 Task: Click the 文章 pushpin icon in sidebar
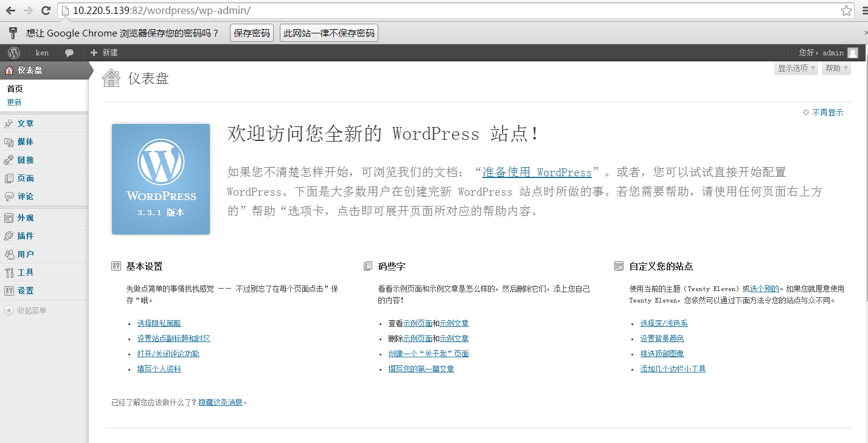point(9,123)
